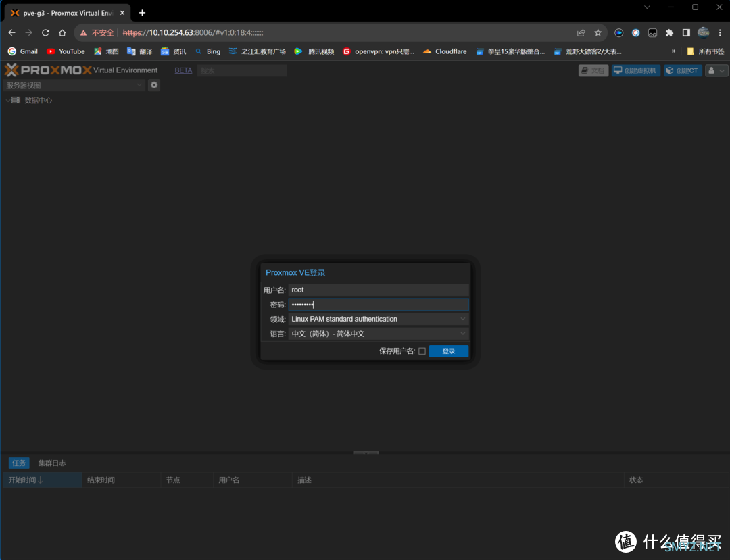Show the not secure site warning
730x560 pixels.
click(x=97, y=32)
